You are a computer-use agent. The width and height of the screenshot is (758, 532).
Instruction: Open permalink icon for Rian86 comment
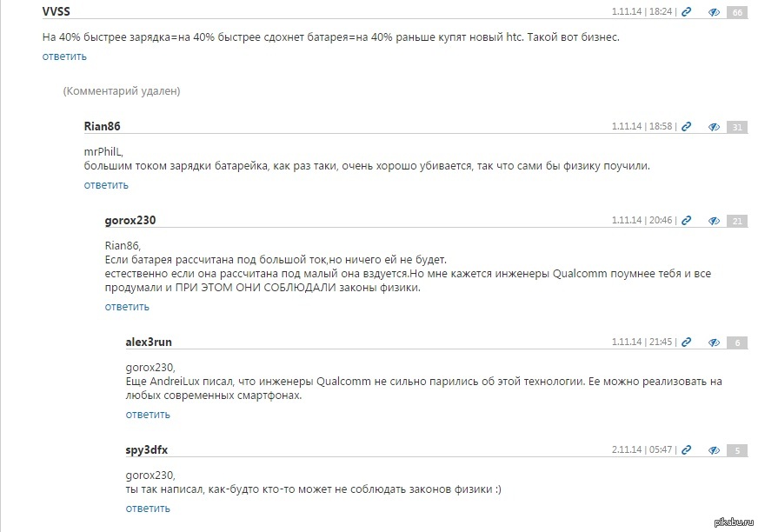(687, 126)
